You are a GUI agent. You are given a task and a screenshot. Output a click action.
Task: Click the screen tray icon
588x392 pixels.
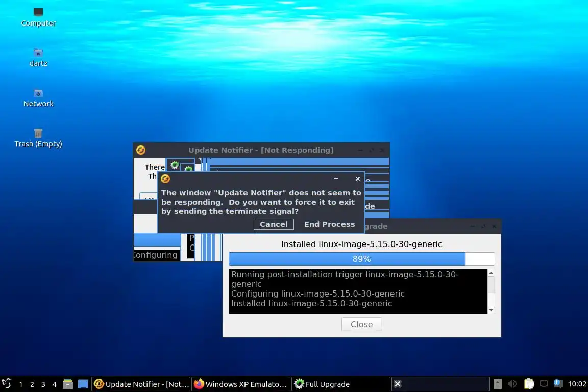tap(544, 383)
